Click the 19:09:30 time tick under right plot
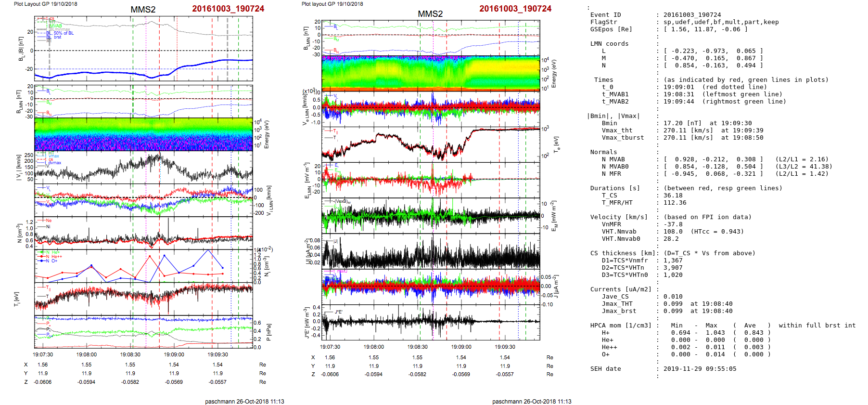The height and width of the screenshot is (405, 868). [505, 347]
